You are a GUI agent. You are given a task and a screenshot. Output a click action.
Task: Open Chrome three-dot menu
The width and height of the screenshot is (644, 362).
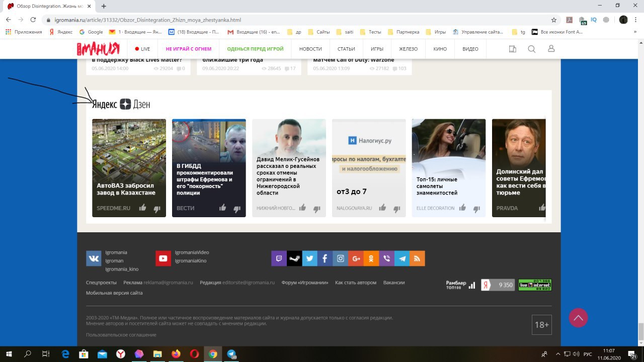click(x=637, y=20)
